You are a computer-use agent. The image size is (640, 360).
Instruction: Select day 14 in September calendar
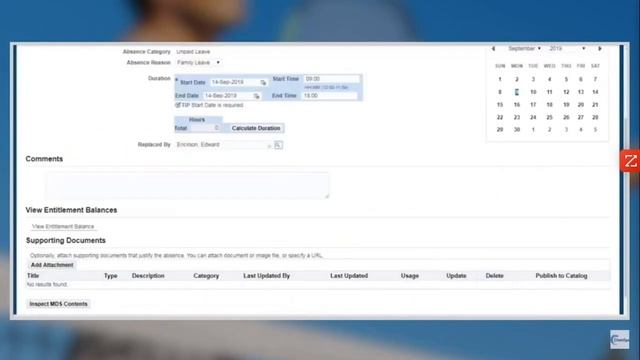[x=595, y=92]
